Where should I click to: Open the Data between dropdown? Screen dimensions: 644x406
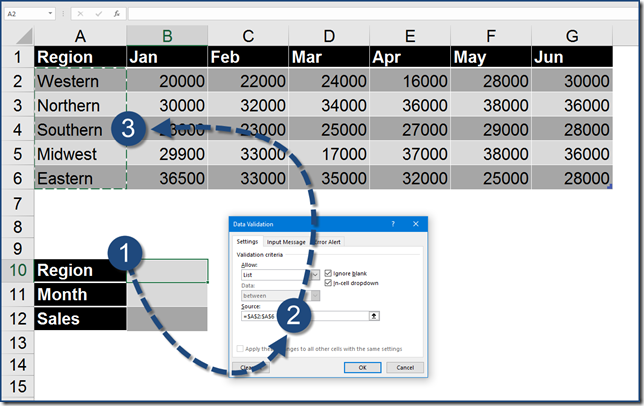[315, 295]
